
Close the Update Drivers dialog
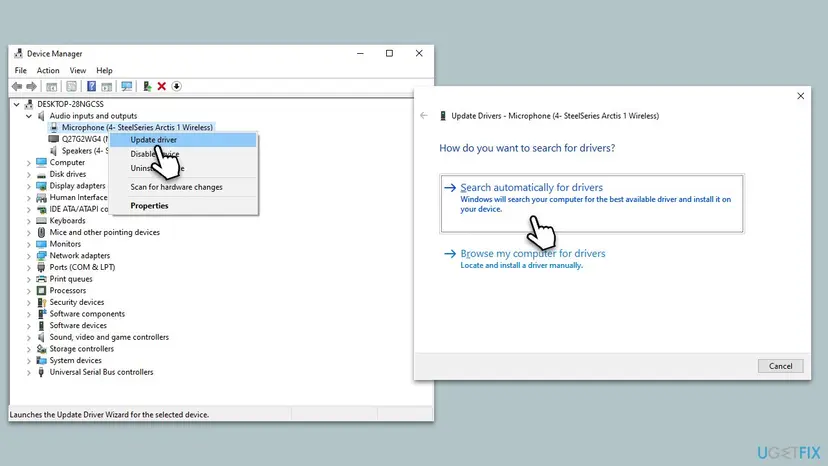tap(801, 96)
